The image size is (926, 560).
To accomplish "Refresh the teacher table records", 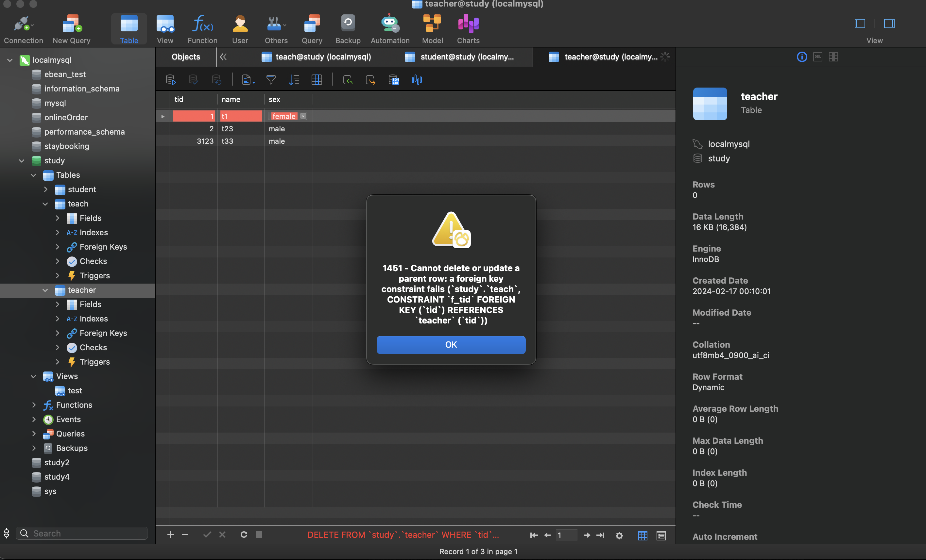I will [x=244, y=535].
